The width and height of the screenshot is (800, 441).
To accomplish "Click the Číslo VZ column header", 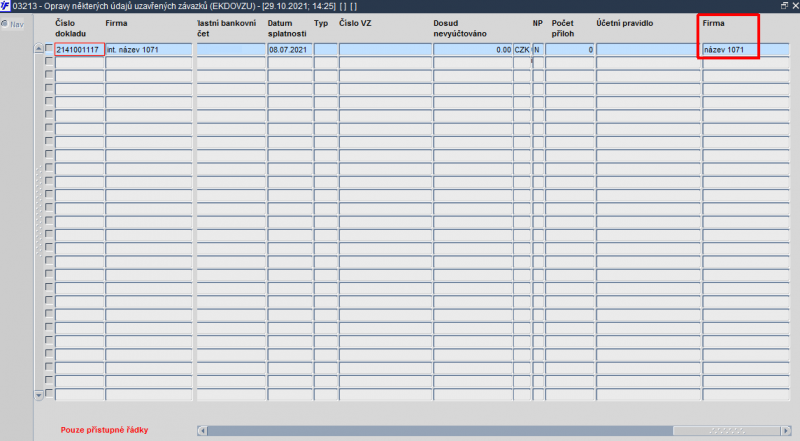I will 355,23.
